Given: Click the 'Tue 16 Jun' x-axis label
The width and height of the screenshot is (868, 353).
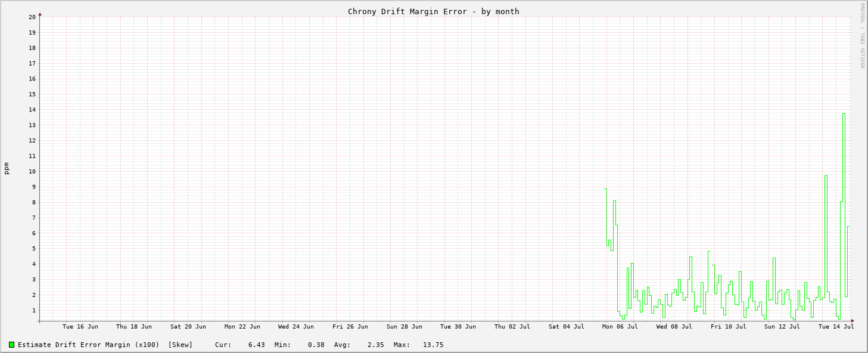Looking at the screenshot, I should 80,326.
